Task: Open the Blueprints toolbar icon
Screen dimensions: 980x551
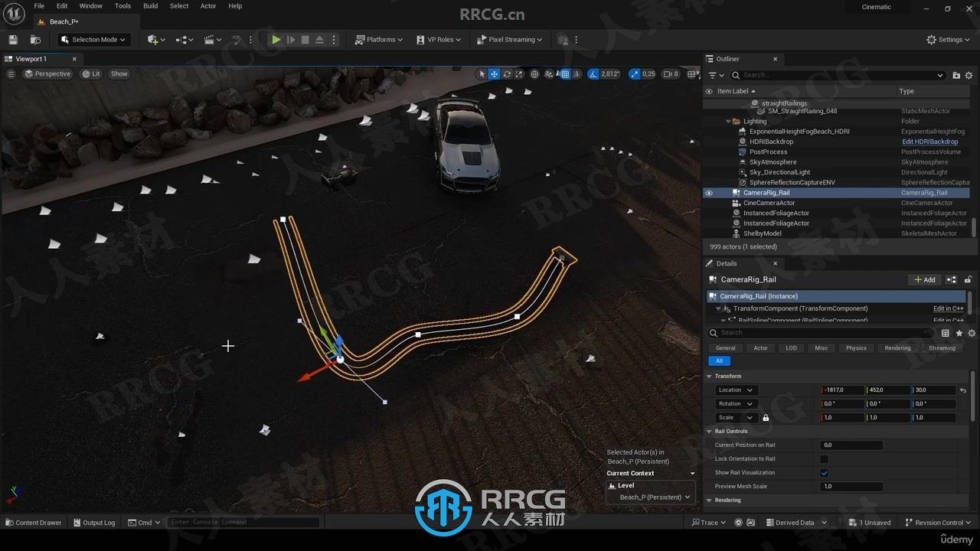Action: [184, 40]
